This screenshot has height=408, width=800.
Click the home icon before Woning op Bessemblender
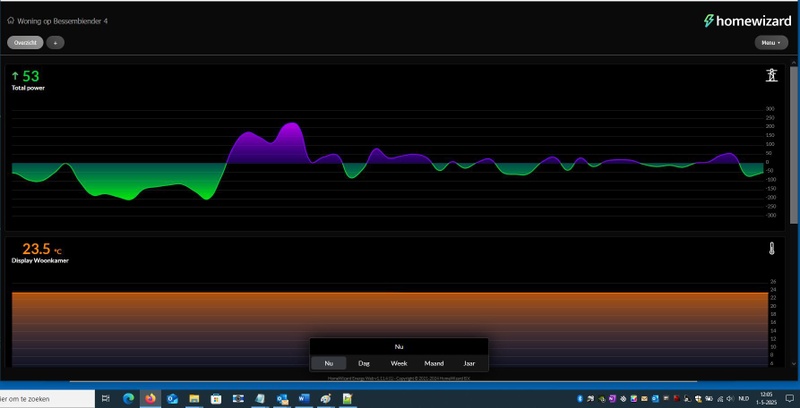click(x=11, y=20)
